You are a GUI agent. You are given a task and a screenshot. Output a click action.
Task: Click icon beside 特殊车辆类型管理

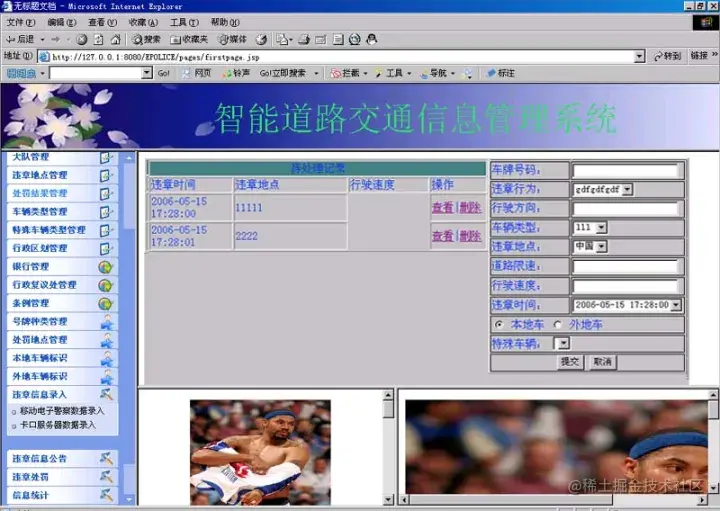106,230
